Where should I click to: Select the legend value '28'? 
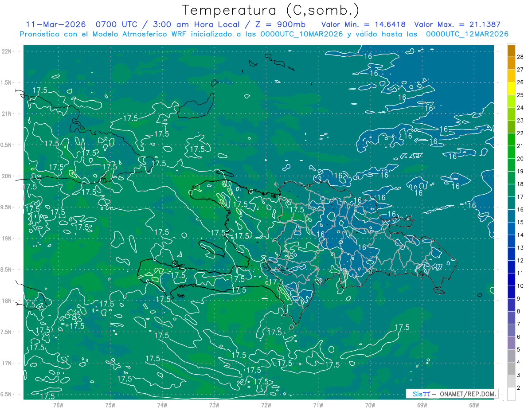tap(520, 57)
